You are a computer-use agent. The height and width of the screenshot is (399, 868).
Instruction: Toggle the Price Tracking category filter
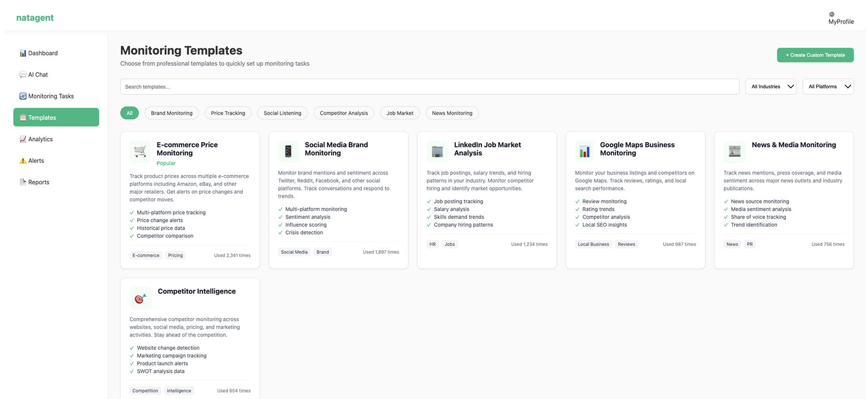click(x=228, y=113)
